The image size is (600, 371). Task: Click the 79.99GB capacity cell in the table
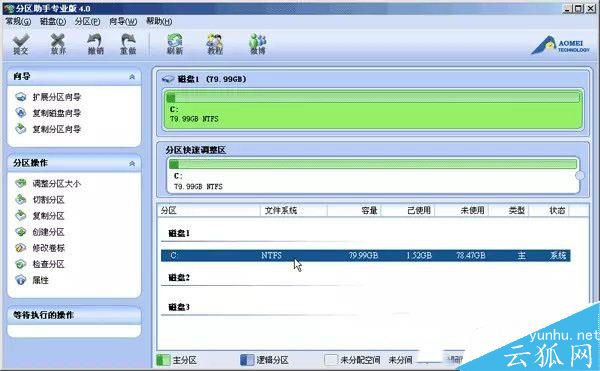(x=363, y=255)
